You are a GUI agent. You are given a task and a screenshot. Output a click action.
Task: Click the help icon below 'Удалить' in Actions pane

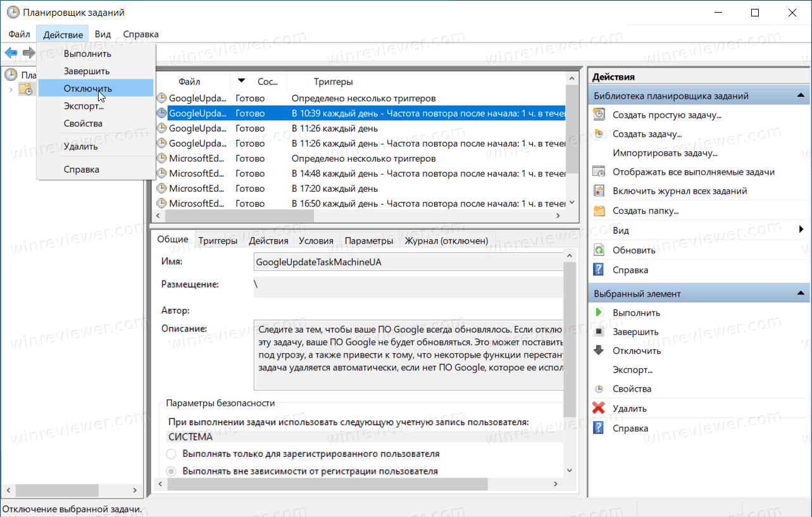pos(599,428)
